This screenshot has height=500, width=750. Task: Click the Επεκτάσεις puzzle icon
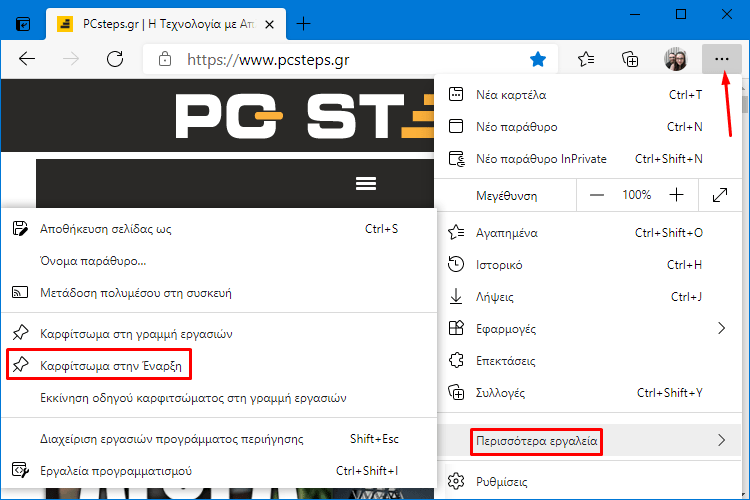(x=456, y=360)
